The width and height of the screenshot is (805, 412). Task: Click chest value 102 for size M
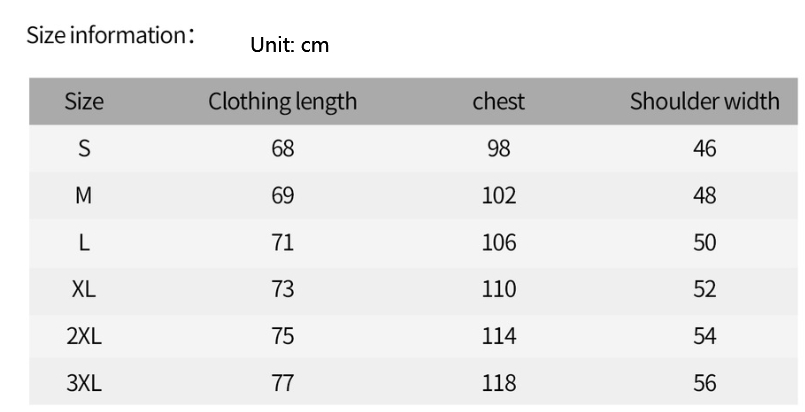[498, 196]
